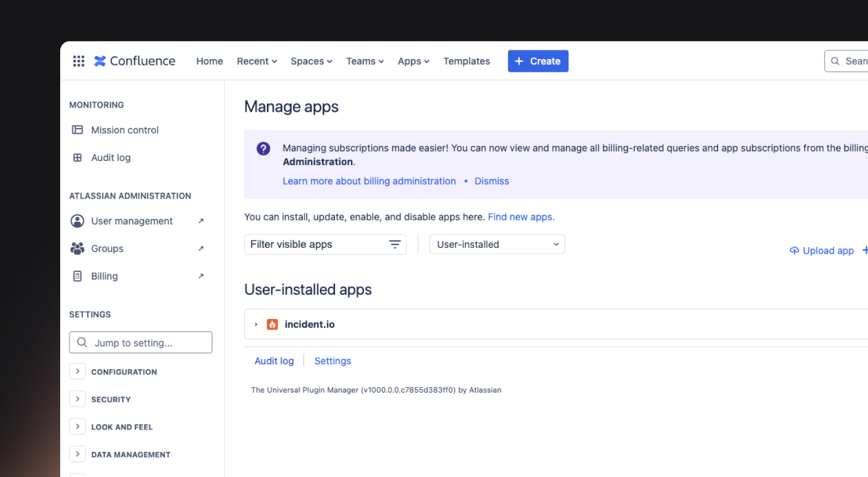
Task: Click the filter lines icon
Action: pyautogui.click(x=395, y=244)
